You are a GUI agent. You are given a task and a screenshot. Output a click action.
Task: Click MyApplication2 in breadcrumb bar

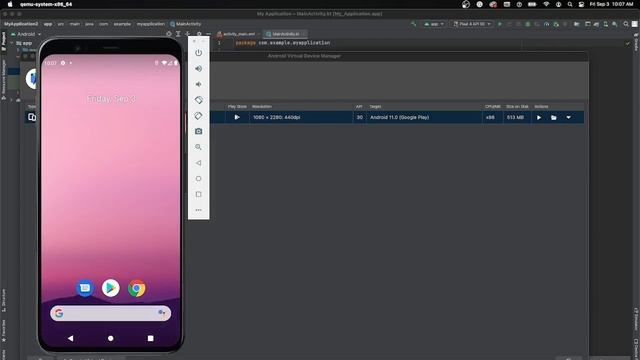click(x=21, y=24)
